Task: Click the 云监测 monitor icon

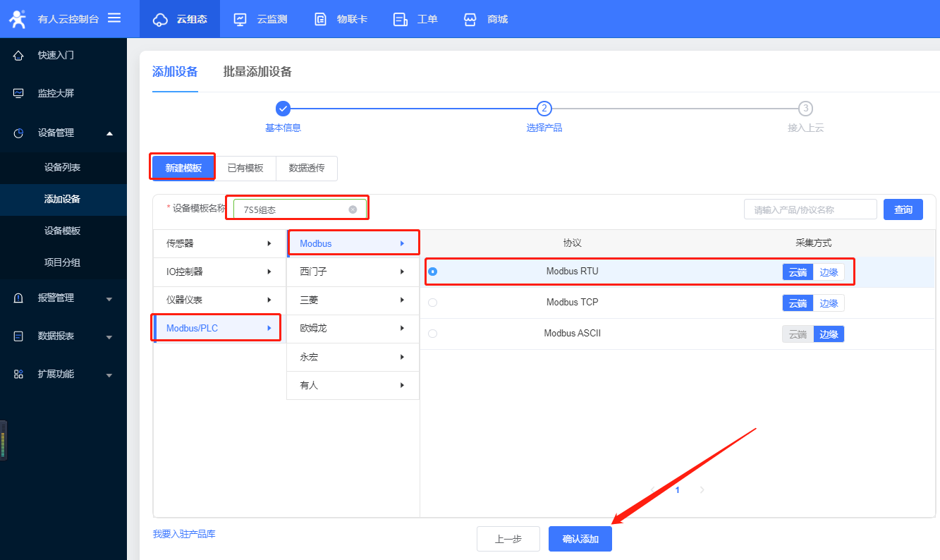Action: click(240, 19)
